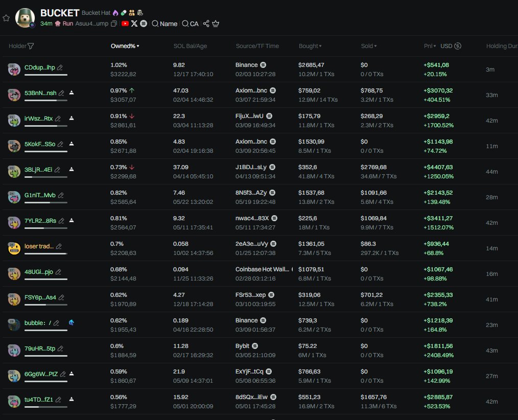This screenshot has height=420, width=518.
Task: Open holder 53BnN...nsh wallet
Action: [x=40, y=93]
